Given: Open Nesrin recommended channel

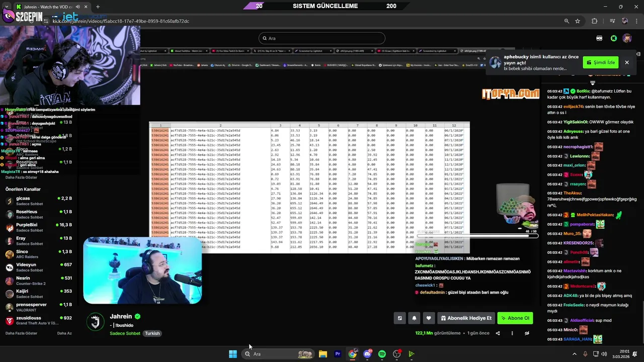Looking at the screenshot, I should 38,281.
